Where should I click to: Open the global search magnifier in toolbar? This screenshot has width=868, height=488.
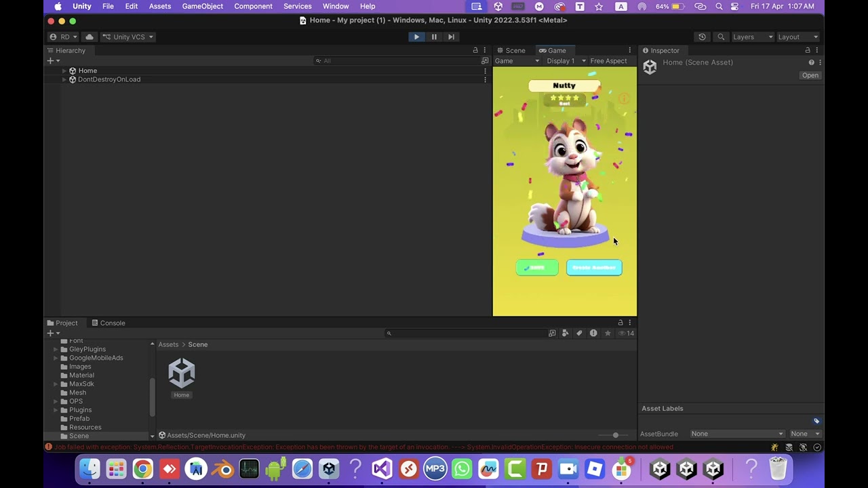point(721,37)
